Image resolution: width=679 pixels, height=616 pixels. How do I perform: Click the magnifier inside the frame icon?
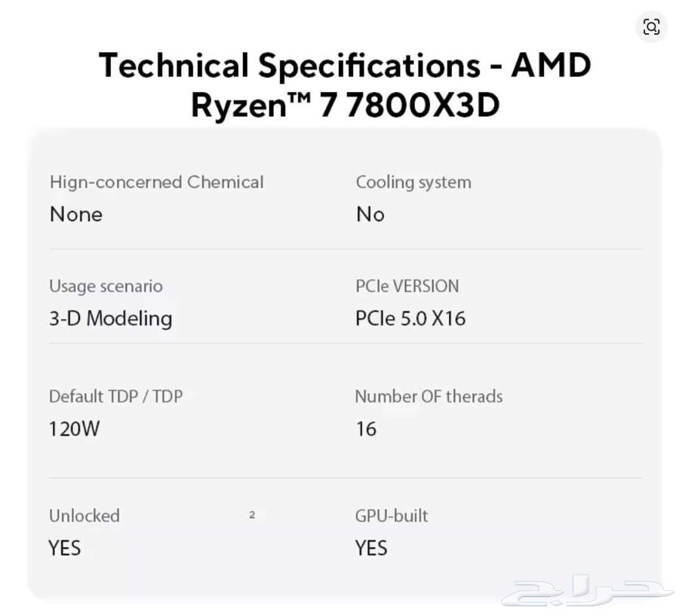(x=651, y=27)
